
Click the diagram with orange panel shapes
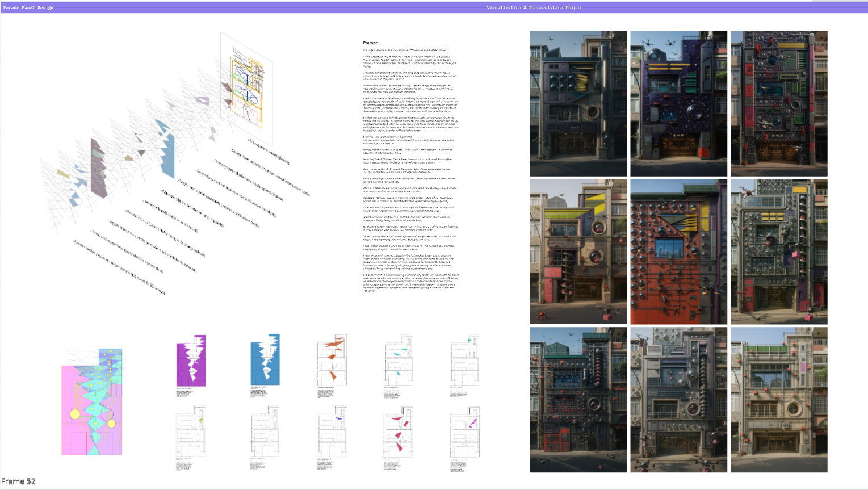[332, 359]
